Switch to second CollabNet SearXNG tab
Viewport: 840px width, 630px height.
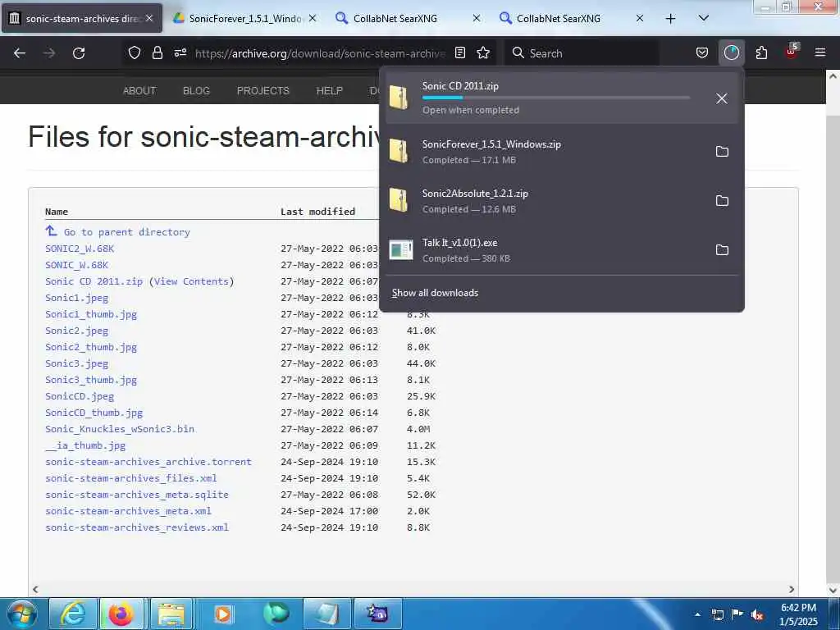(559, 18)
